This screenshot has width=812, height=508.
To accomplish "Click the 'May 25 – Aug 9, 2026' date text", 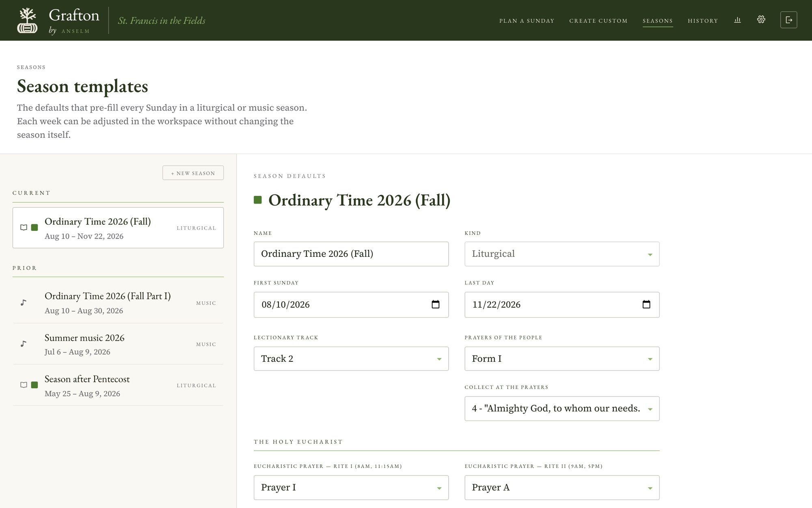I will pyautogui.click(x=82, y=393).
